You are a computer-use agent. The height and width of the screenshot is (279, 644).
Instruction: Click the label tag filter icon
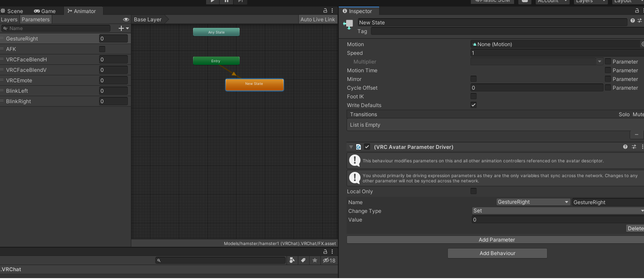[x=303, y=260]
